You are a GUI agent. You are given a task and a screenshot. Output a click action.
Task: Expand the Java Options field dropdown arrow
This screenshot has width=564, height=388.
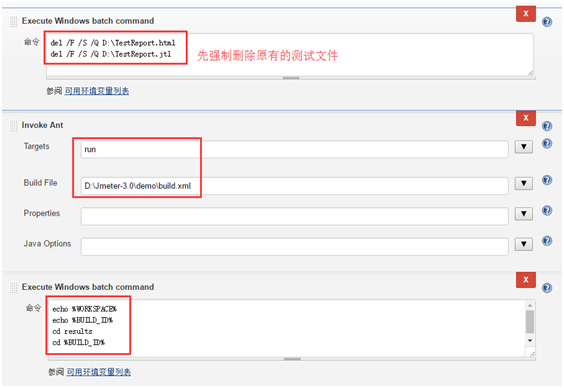click(x=523, y=244)
